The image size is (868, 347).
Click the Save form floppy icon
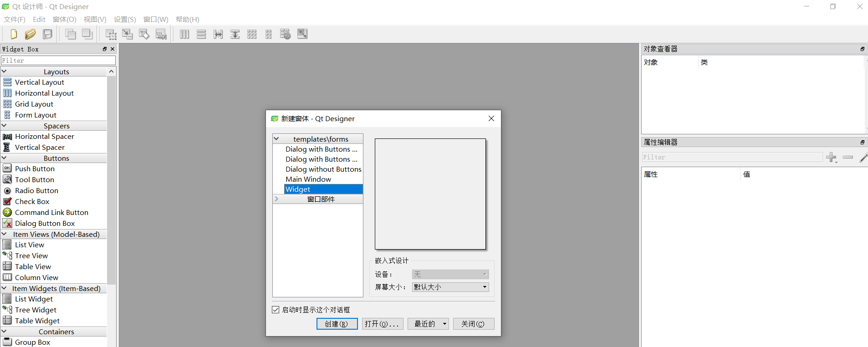coord(47,34)
